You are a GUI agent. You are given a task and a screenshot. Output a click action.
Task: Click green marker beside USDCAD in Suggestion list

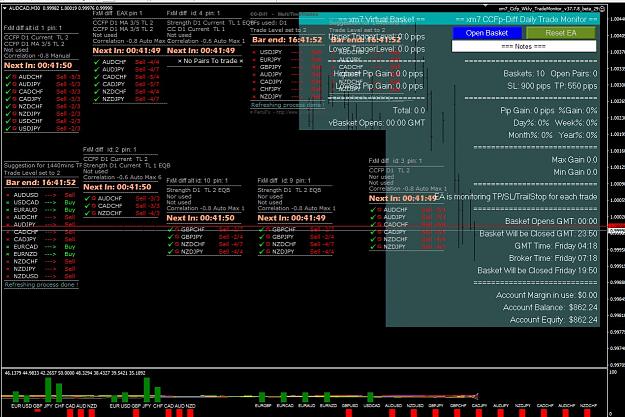point(8,203)
